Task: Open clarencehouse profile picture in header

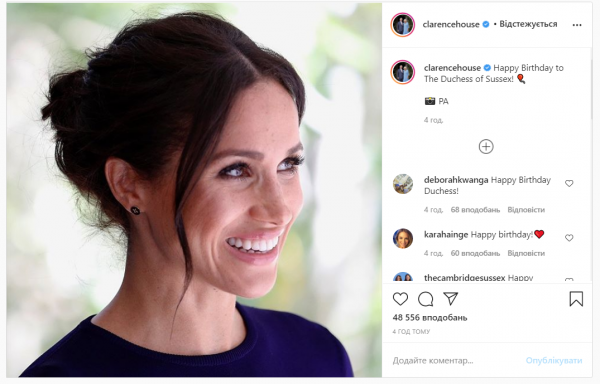Action: tap(403, 24)
